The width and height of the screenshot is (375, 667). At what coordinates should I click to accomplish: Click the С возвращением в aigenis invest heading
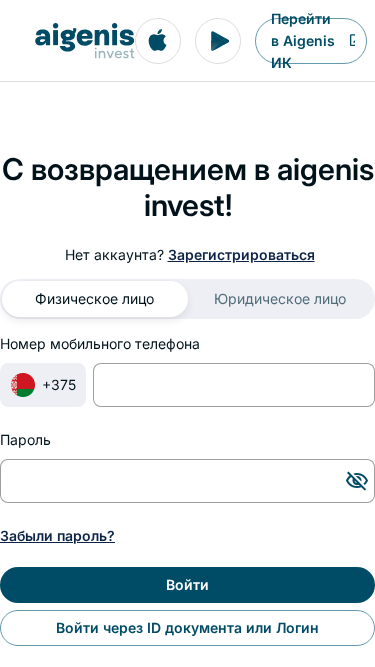(x=188, y=188)
